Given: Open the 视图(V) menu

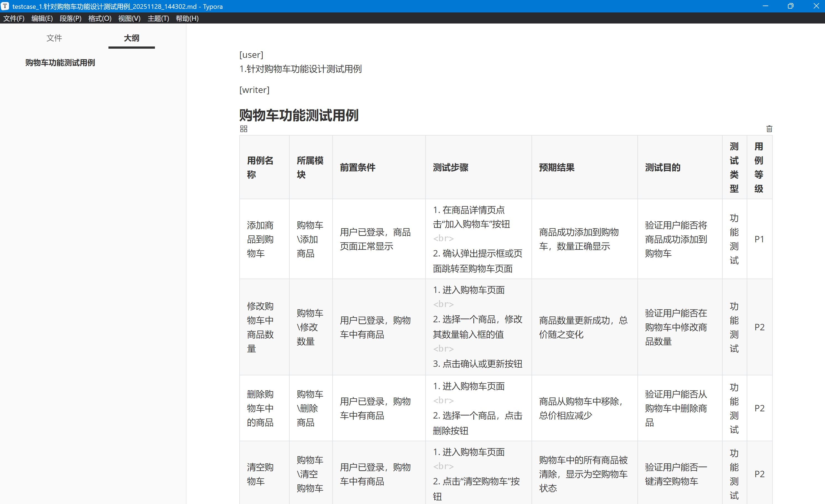Looking at the screenshot, I should click(x=129, y=19).
